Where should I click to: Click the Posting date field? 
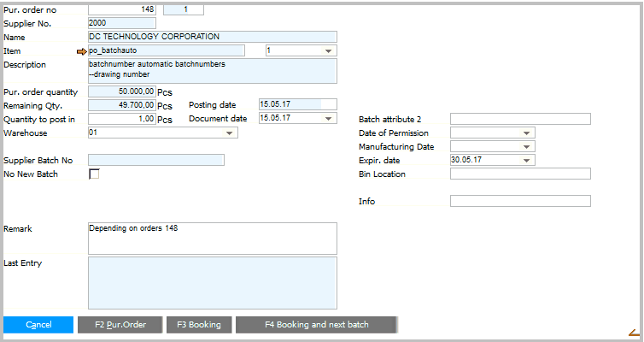tap(289, 104)
